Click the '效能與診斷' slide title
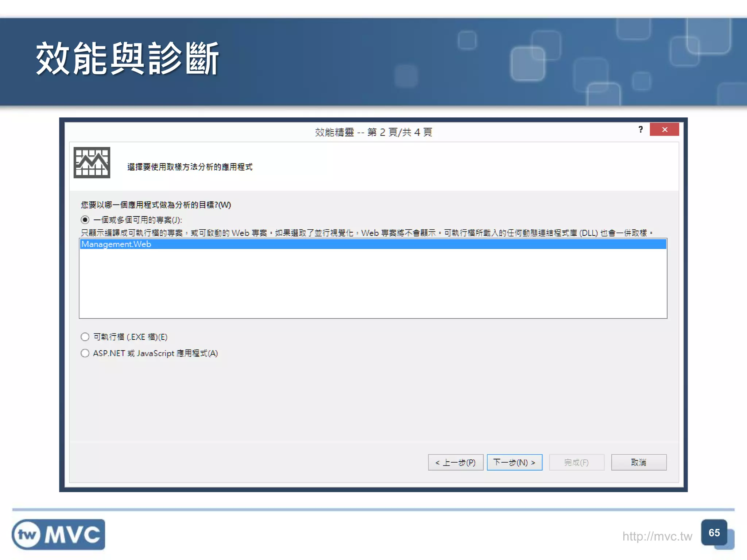 point(127,58)
